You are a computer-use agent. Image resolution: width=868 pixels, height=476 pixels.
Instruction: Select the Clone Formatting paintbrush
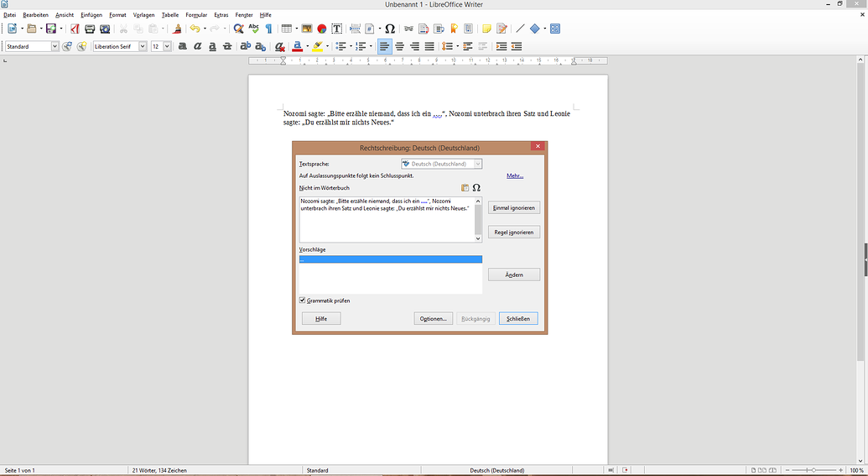[177, 29]
